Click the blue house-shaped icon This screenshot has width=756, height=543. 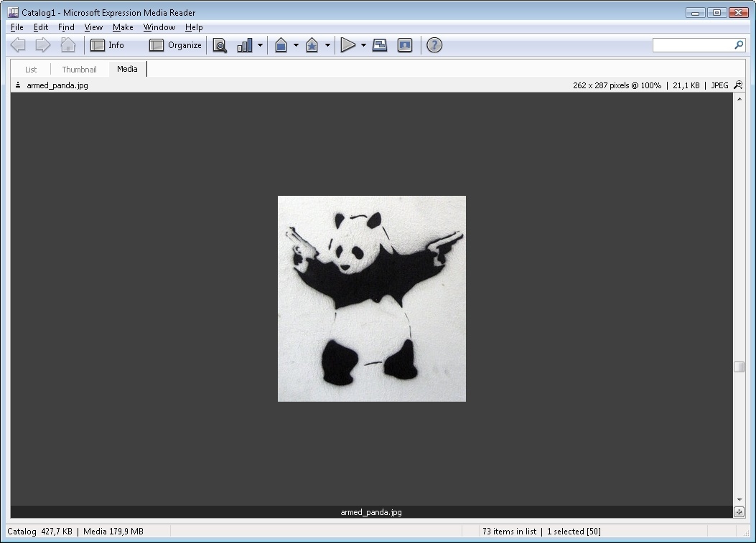(x=281, y=45)
